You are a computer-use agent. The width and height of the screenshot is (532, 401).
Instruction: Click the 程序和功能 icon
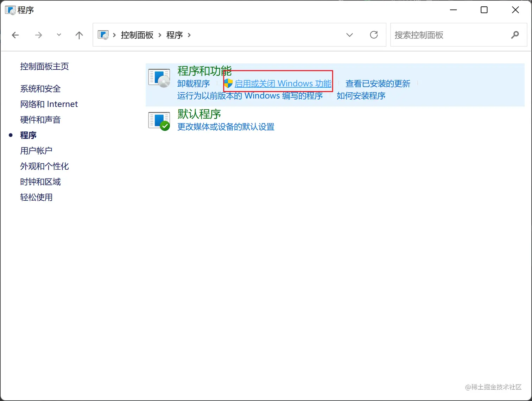[x=159, y=78]
